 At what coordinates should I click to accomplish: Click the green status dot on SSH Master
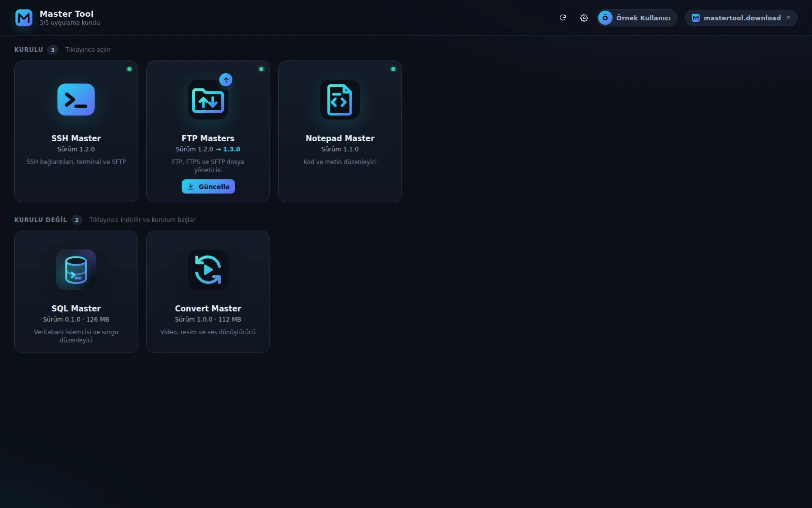(x=129, y=69)
